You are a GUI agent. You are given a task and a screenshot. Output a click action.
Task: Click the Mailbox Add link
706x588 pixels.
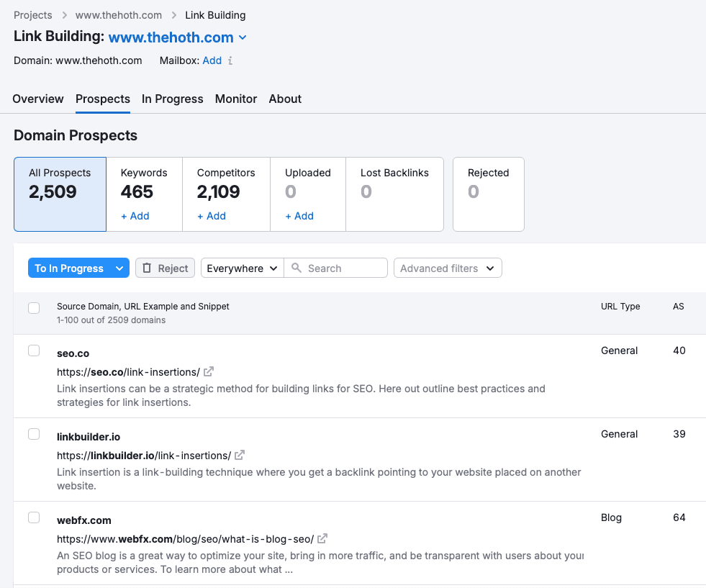(x=212, y=60)
